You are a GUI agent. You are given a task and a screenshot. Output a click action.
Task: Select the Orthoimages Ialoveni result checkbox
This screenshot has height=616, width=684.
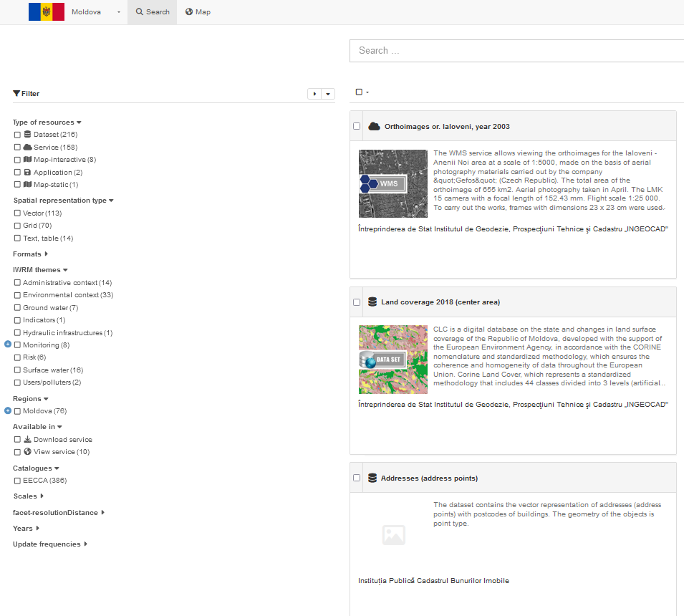pos(357,126)
